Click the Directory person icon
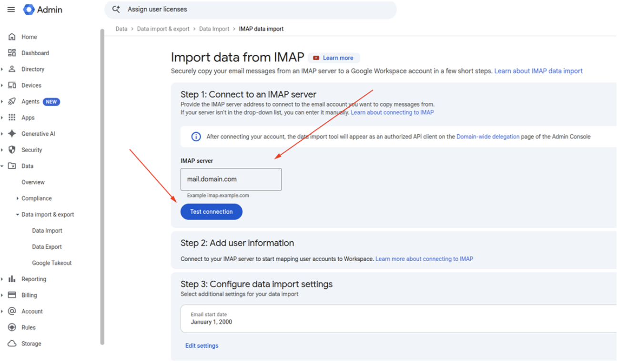617x364 pixels. [12, 69]
